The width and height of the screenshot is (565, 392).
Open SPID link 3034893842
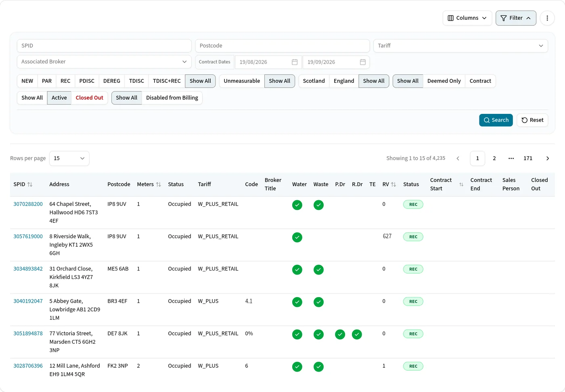click(x=28, y=269)
